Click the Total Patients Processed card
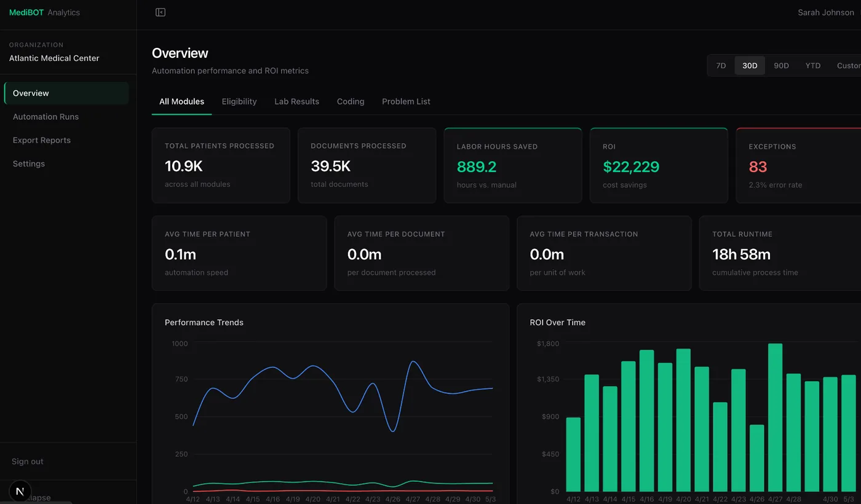The width and height of the screenshot is (861, 504). coord(221,165)
